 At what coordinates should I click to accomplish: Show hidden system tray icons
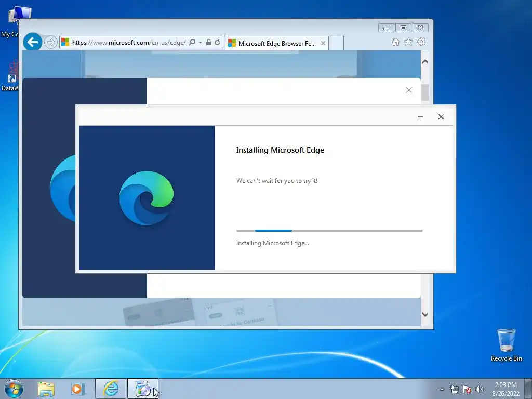[442, 389]
